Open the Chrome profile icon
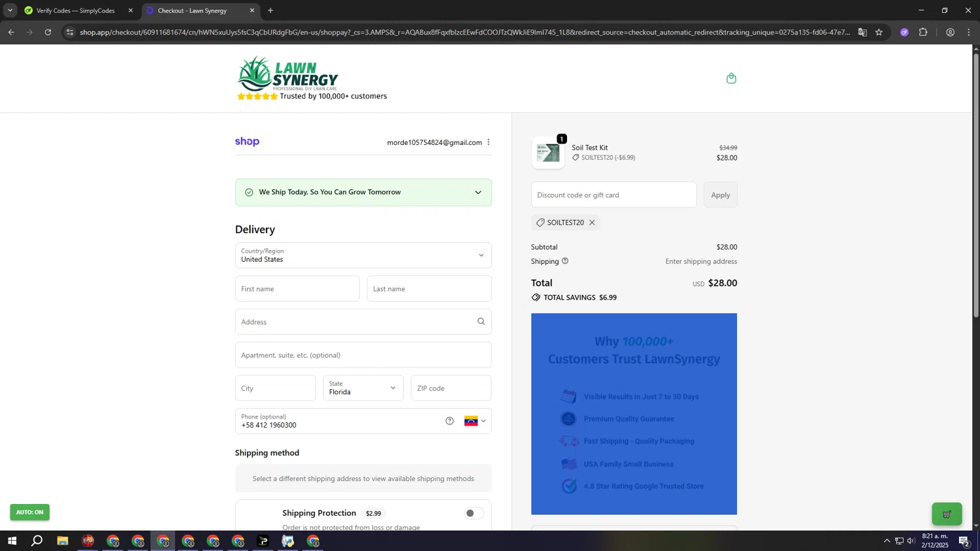The image size is (980, 551). (950, 32)
